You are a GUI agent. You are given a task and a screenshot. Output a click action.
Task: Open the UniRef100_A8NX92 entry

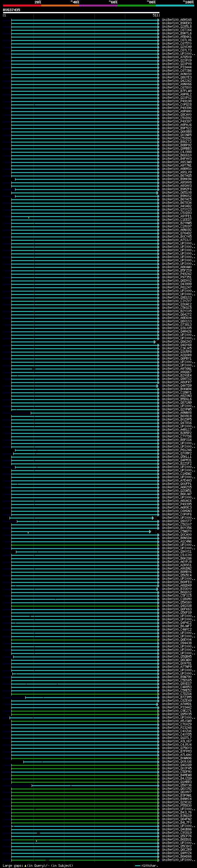coord(177,230)
